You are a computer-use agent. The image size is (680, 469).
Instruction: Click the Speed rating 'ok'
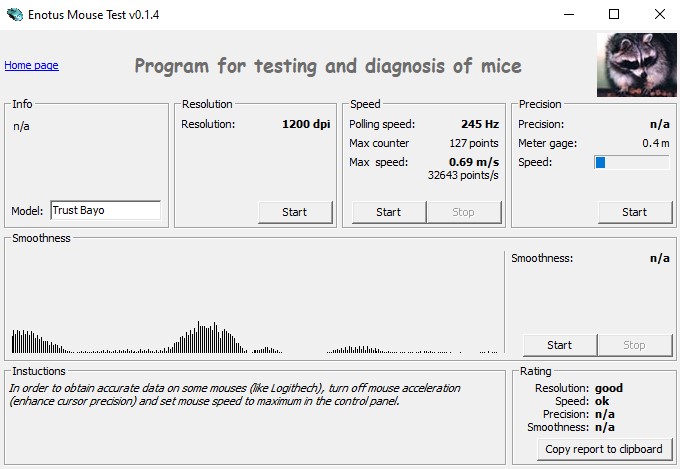coord(602,401)
